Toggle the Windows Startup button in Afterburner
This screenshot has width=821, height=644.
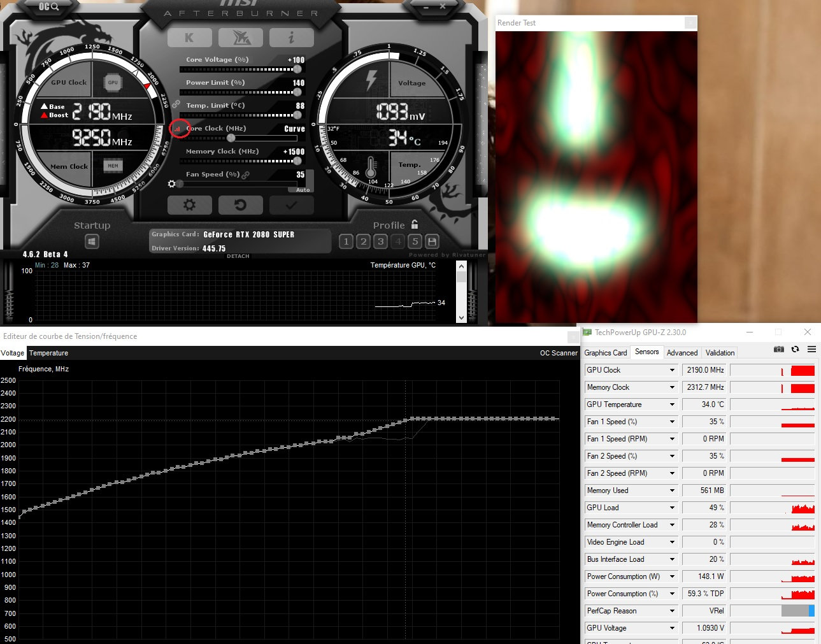point(92,242)
